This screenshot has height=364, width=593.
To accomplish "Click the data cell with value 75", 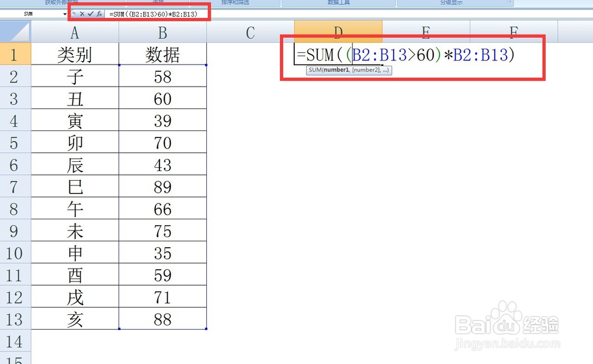I will point(162,230).
